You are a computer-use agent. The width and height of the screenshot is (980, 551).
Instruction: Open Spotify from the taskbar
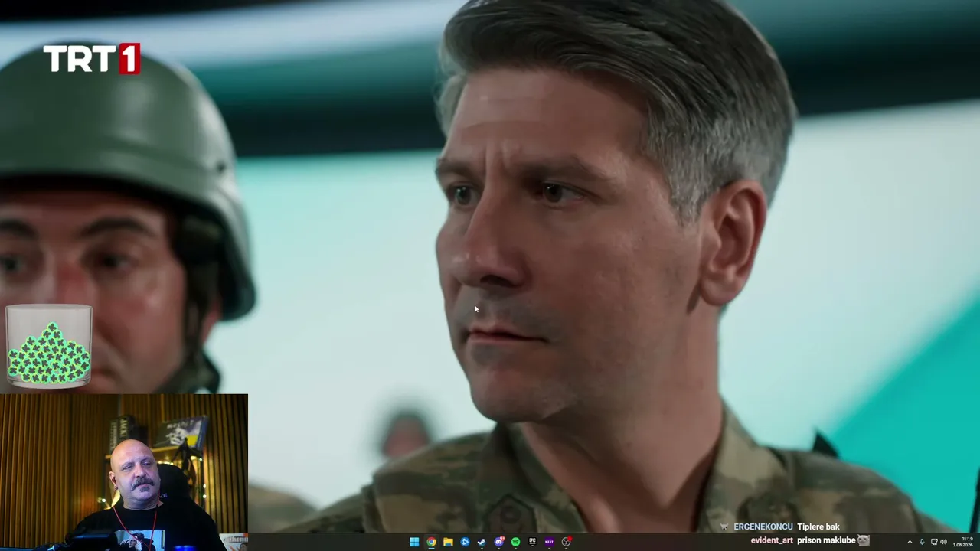515,542
